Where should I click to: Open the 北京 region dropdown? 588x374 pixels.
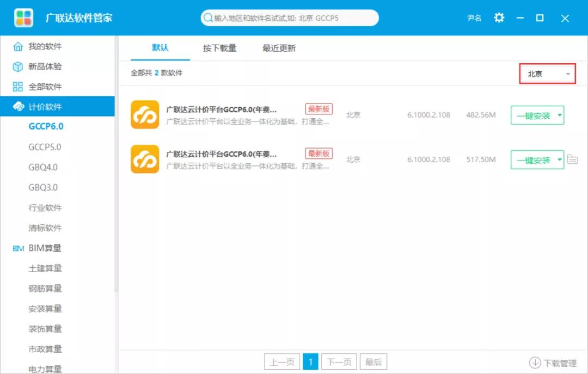tap(547, 73)
